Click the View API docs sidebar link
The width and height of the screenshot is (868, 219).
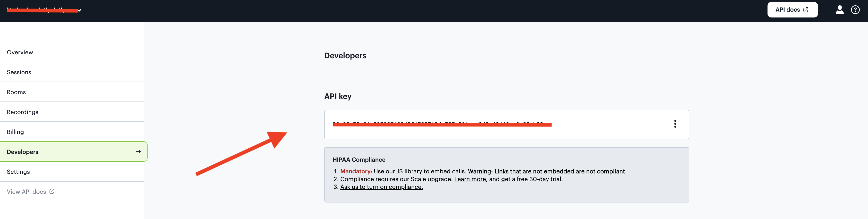30,192
